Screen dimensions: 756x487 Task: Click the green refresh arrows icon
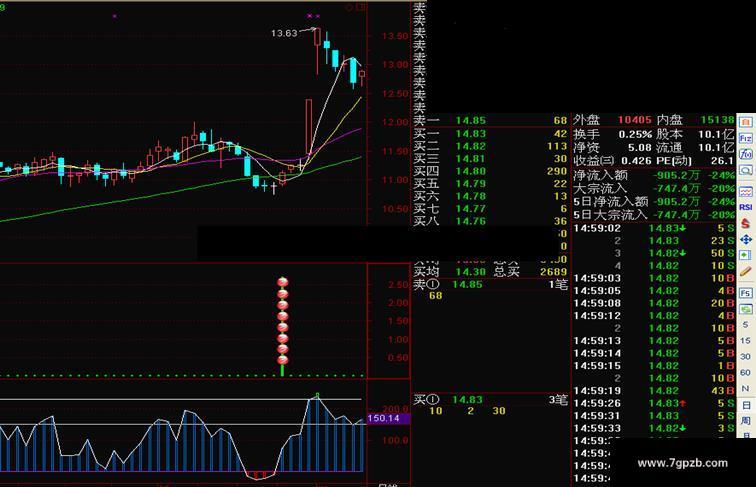745,309
